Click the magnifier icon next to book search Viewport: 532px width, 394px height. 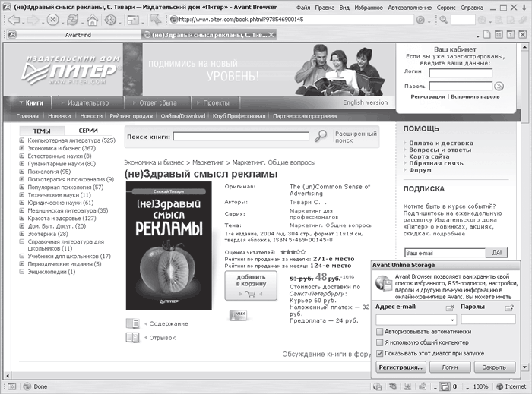pos(321,136)
